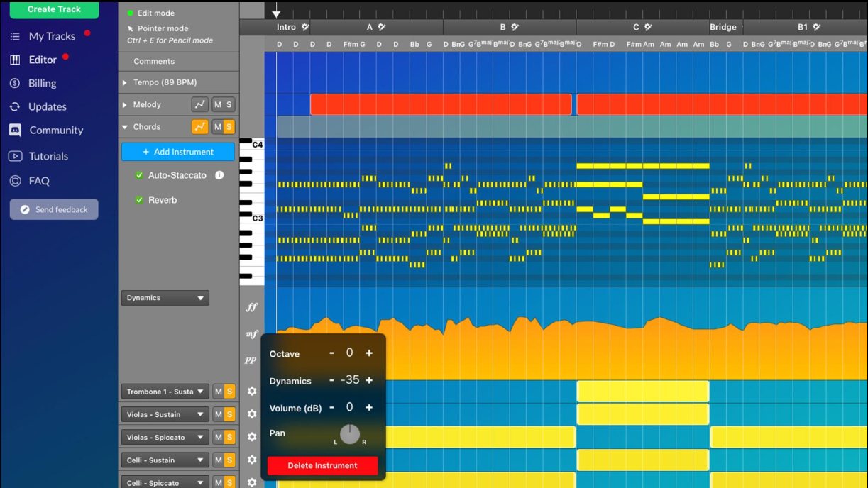This screenshot has width=868, height=488.
Task: Disable the Reverb effect checkbox
Action: pos(140,200)
